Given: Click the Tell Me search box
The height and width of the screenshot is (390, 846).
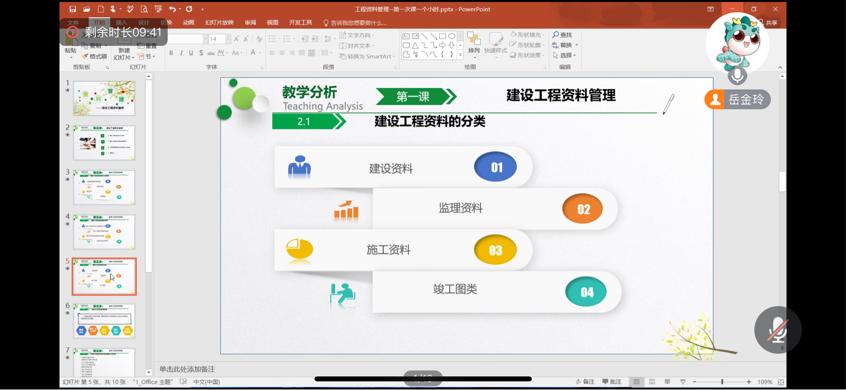Looking at the screenshot, I should click(x=354, y=23).
